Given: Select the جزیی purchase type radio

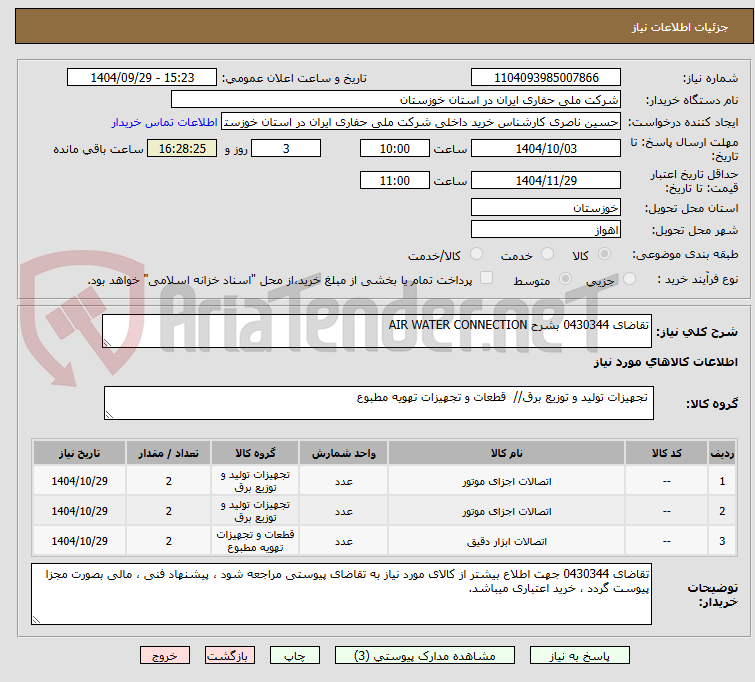Looking at the screenshot, I should click(x=629, y=279).
